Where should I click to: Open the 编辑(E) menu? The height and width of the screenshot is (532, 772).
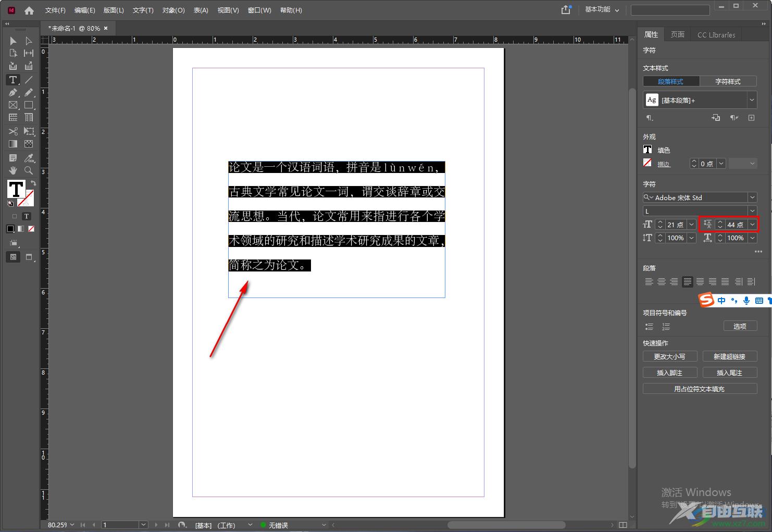click(x=84, y=10)
